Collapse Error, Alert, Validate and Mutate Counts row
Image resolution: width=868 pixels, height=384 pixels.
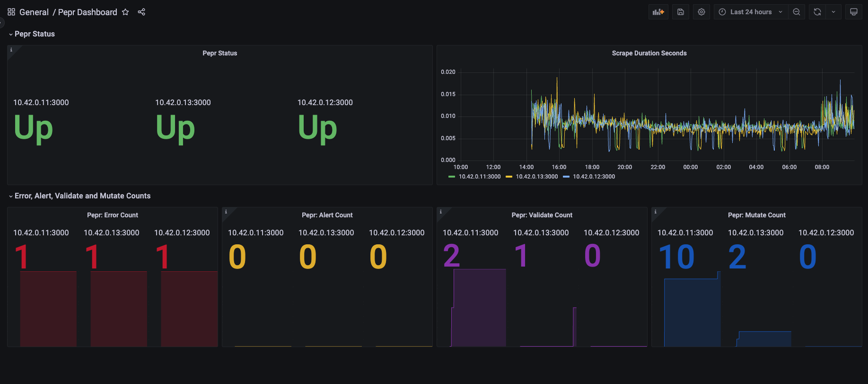pyautogui.click(x=82, y=196)
